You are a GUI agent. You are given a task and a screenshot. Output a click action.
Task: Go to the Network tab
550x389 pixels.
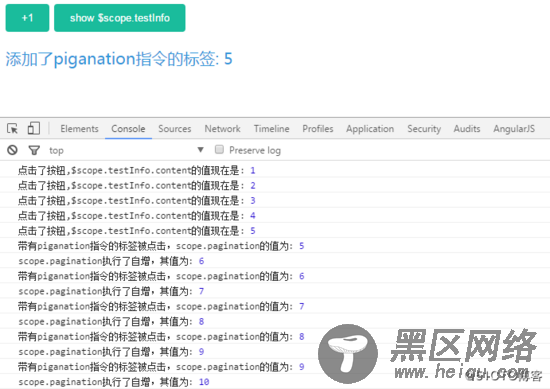pos(222,129)
